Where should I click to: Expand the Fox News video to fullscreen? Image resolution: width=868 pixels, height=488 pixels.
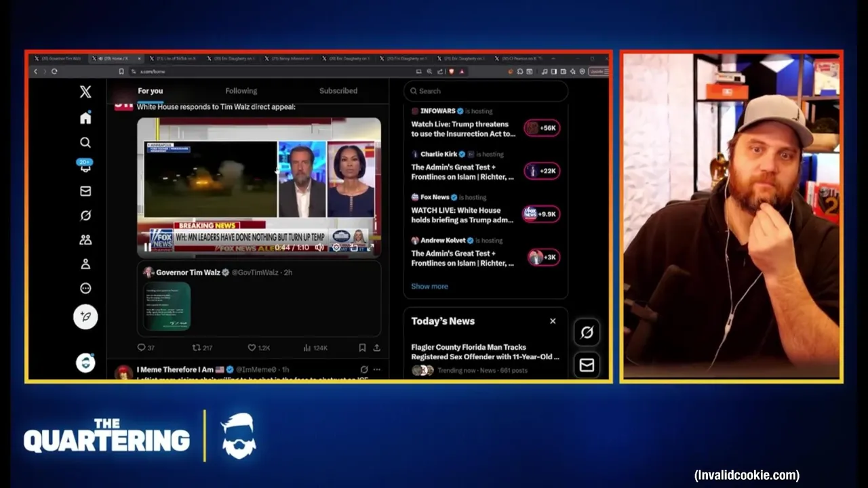(370, 247)
